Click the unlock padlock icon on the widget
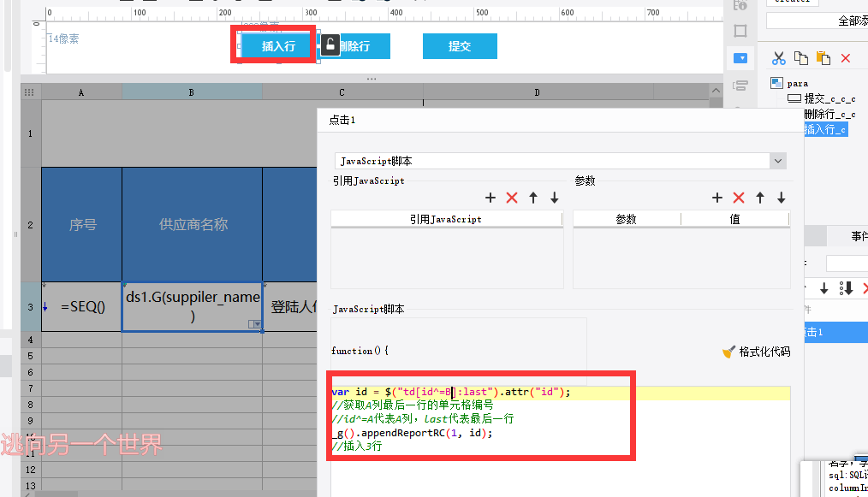This screenshot has height=497, width=868. coord(330,44)
